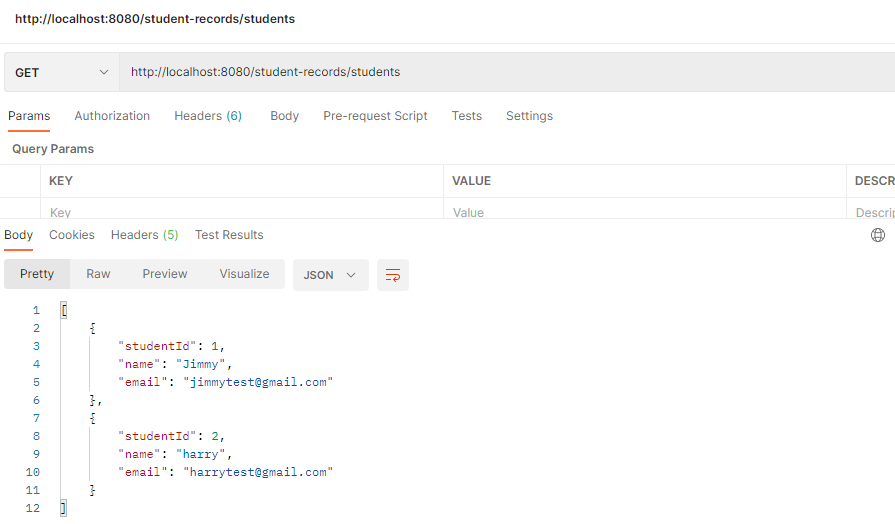Switch to the Raw response view

[x=98, y=274]
